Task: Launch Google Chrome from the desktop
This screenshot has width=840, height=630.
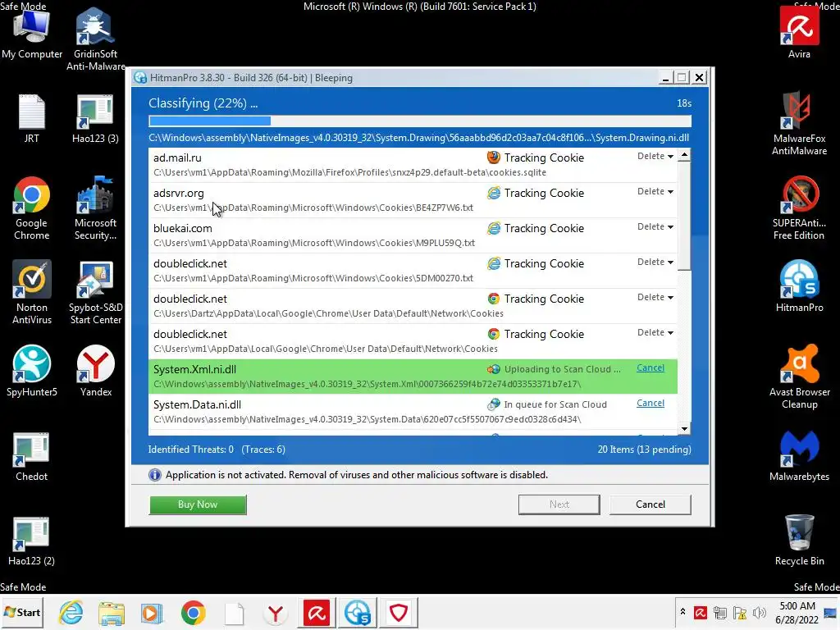Action: pos(32,208)
